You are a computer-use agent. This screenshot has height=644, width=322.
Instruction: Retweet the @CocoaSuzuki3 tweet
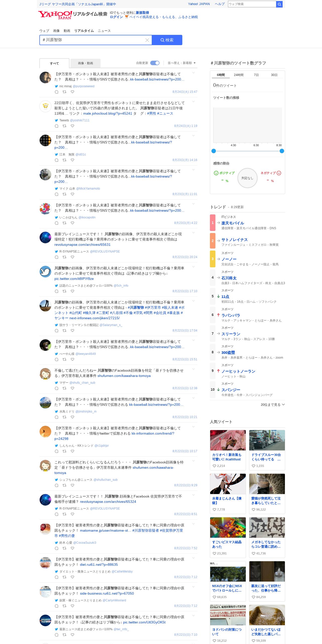(64, 548)
